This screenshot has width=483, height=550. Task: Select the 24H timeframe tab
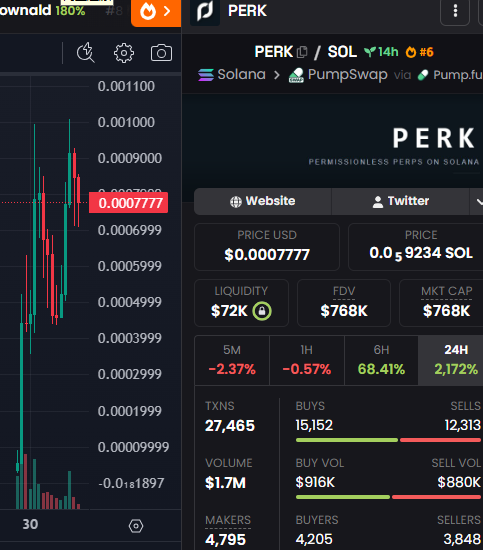pyautogui.click(x=451, y=360)
